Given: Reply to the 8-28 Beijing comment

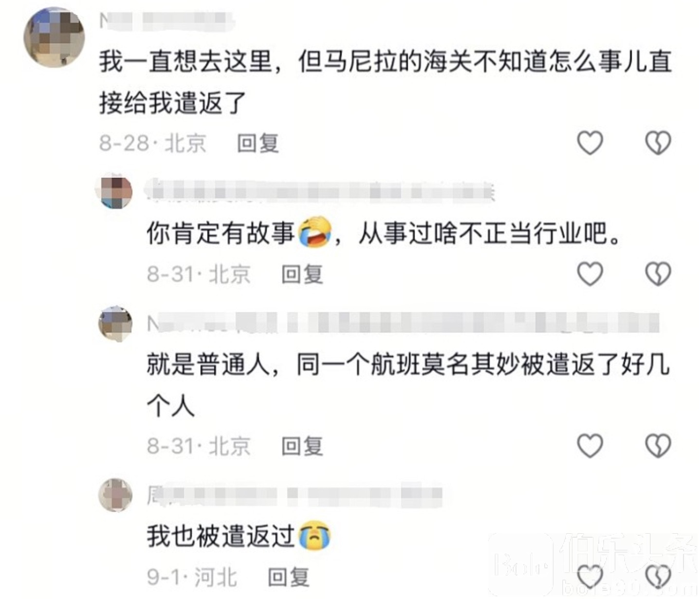Looking at the screenshot, I should 258,143.
